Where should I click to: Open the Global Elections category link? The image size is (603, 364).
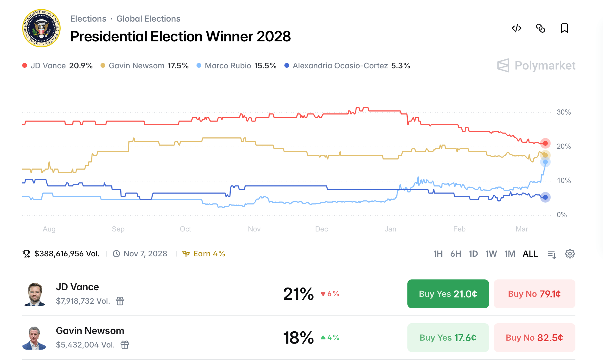148,19
